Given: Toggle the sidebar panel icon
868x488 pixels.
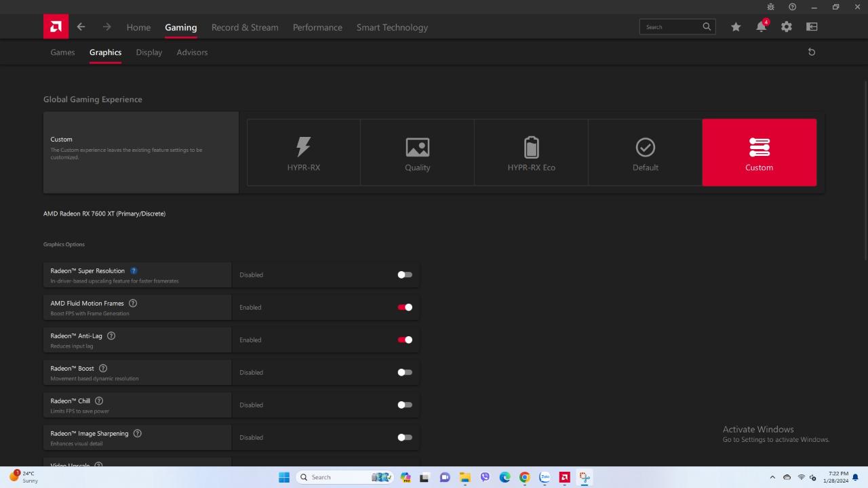Looking at the screenshot, I should 812,27.
